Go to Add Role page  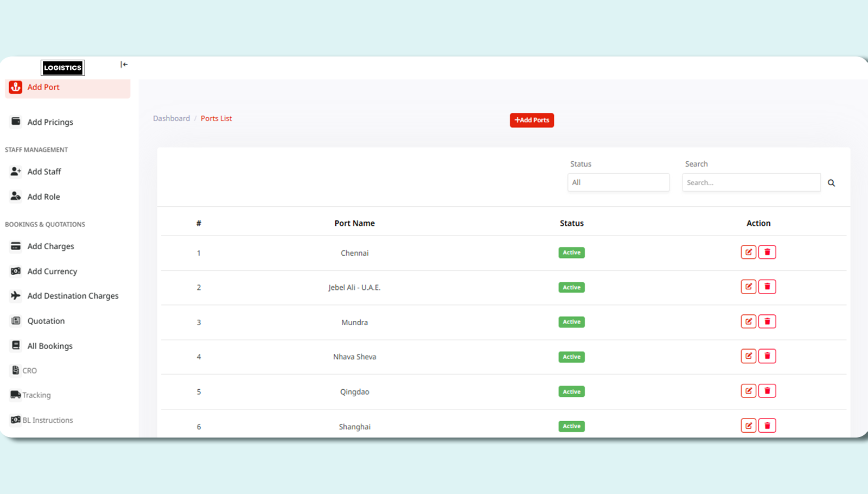pos(43,197)
